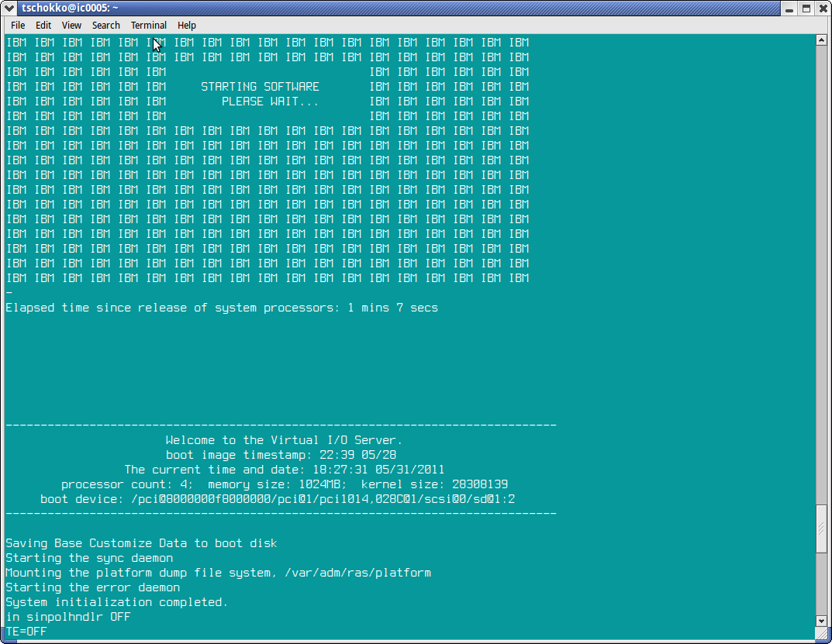The width and height of the screenshot is (832, 644).
Task: Open the Search menu
Action: coord(105,26)
